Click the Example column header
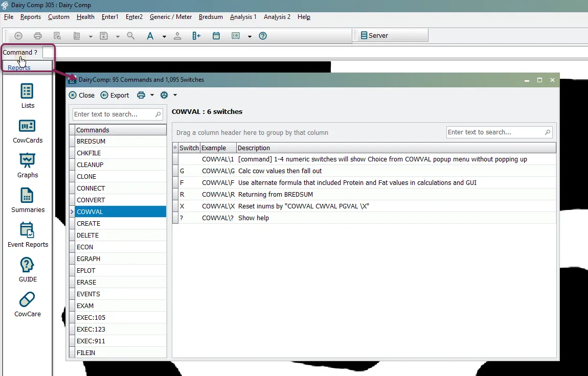 pos(218,148)
